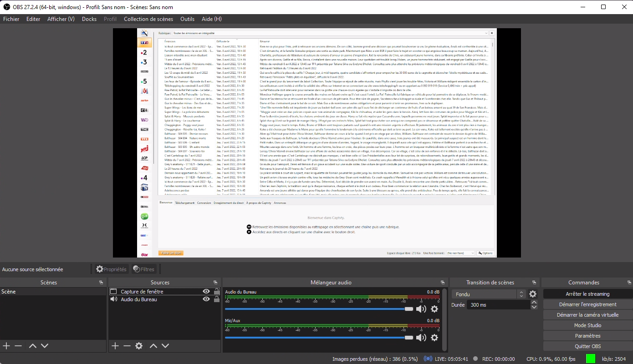Click the speaker icon of Audio du Bureau source
The height and width of the screenshot is (364, 633).
pyautogui.click(x=113, y=299)
